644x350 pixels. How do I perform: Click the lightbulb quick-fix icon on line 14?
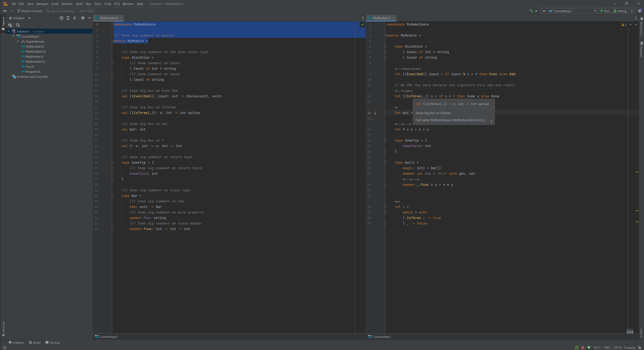pyautogui.click(x=375, y=113)
